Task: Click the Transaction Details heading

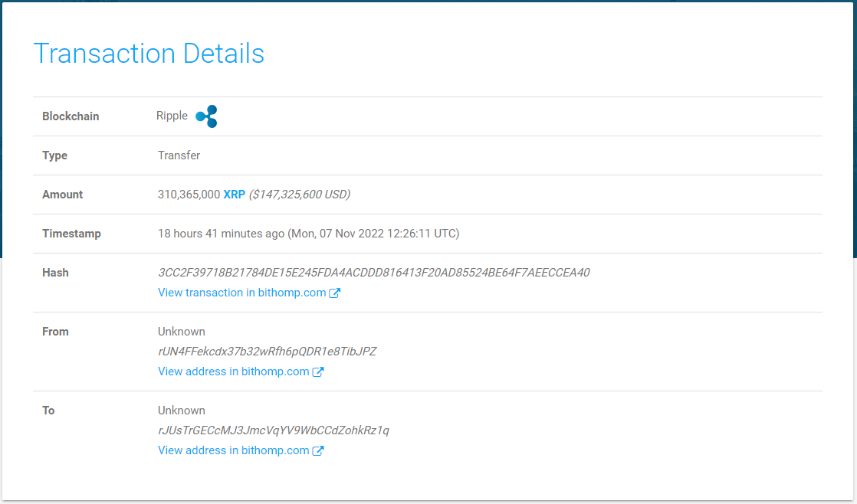Action: pyautogui.click(x=149, y=54)
